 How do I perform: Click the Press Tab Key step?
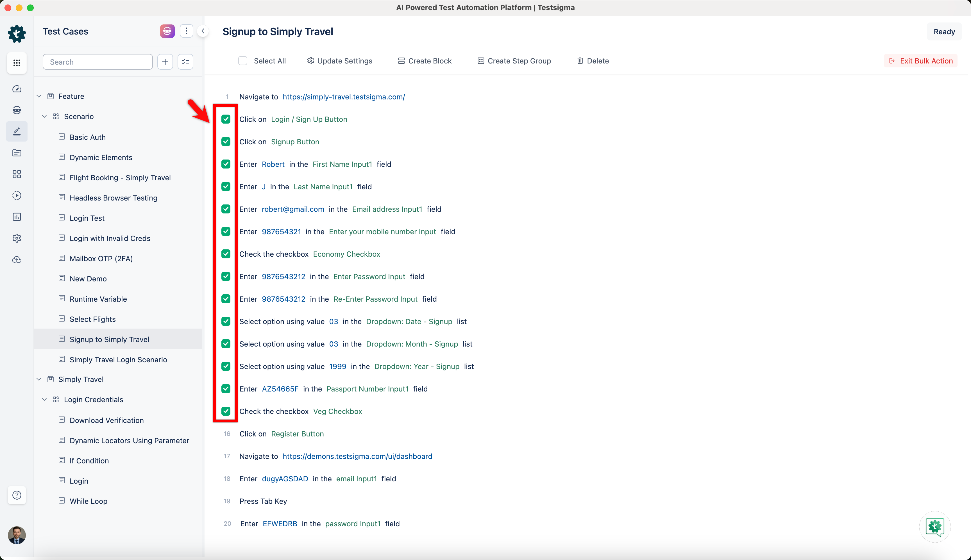point(263,501)
